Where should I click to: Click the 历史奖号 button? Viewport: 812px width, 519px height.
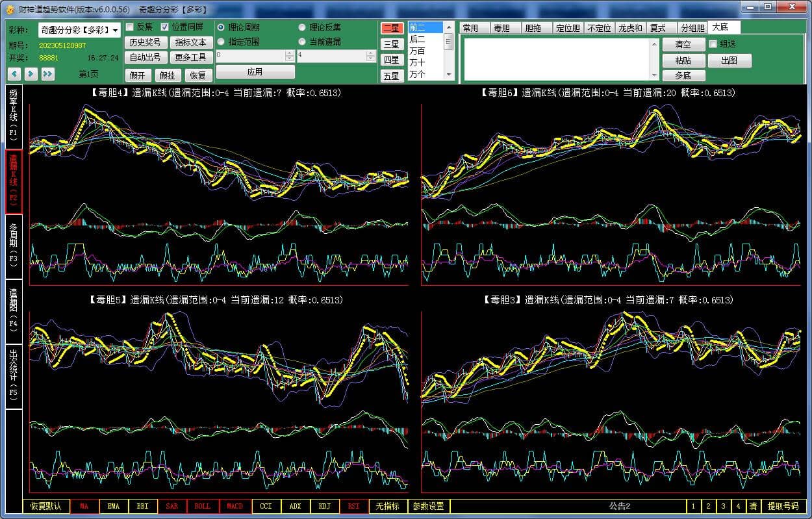coord(145,42)
